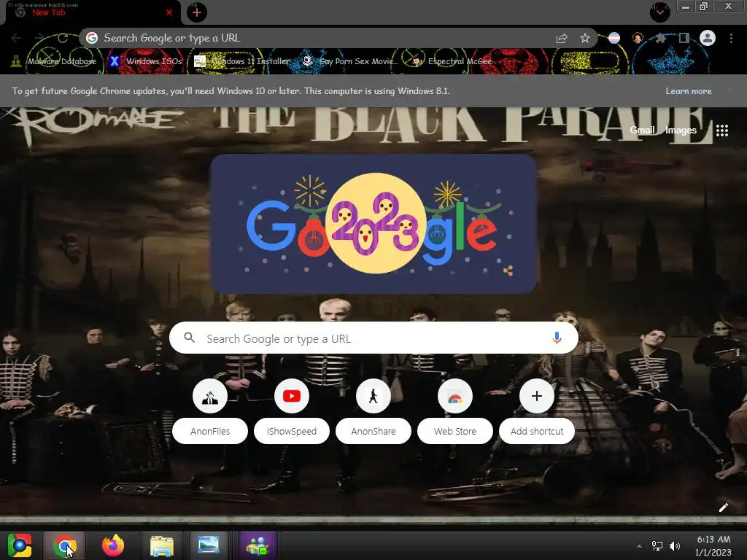Open volume speaker icon in tray
The image size is (747, 560).
click(x=675, y=546)
